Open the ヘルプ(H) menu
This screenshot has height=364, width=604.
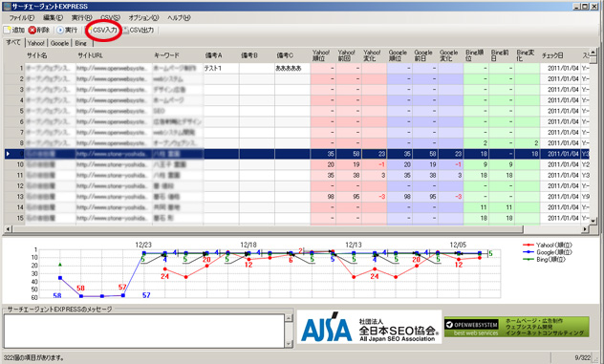click(x=179, y=18)
